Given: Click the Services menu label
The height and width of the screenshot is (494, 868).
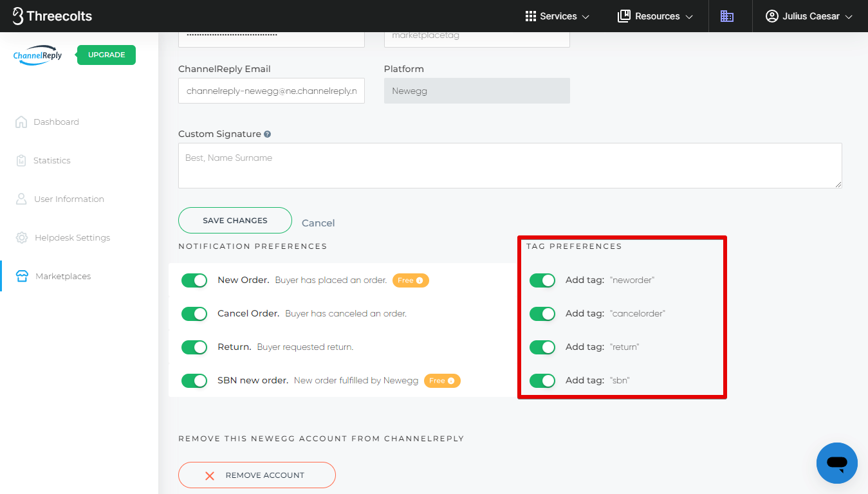Looking at the screenshot, I should tap(559, 16).
